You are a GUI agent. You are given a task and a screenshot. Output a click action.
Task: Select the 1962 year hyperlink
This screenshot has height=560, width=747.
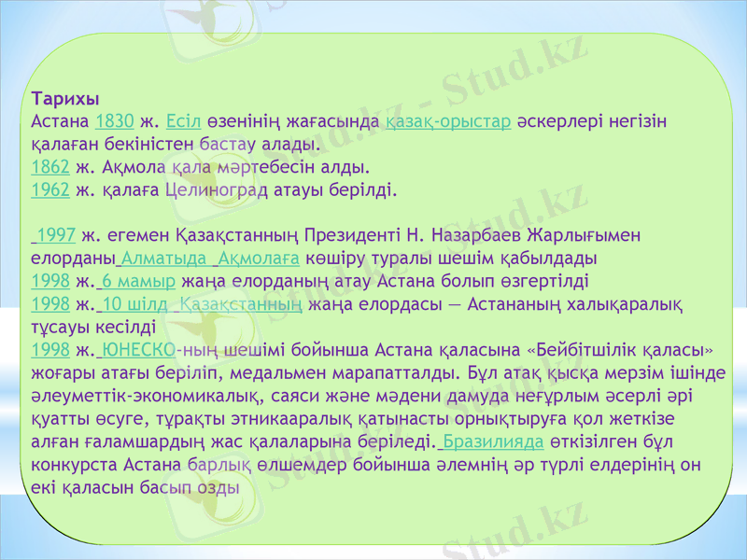[x=49, y=191]
